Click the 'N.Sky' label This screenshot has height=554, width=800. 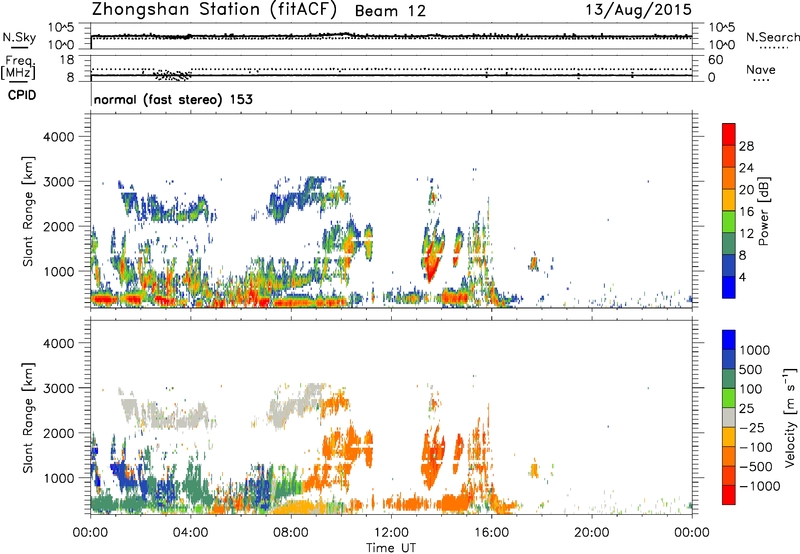(19, 37)
